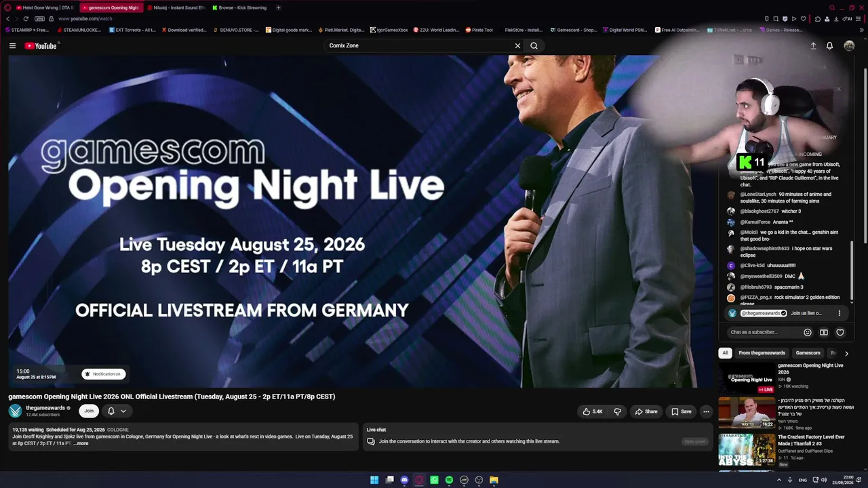Open browser downloads arrow icon
Viewport: 868px width, 488px height.
coord(836,18)
